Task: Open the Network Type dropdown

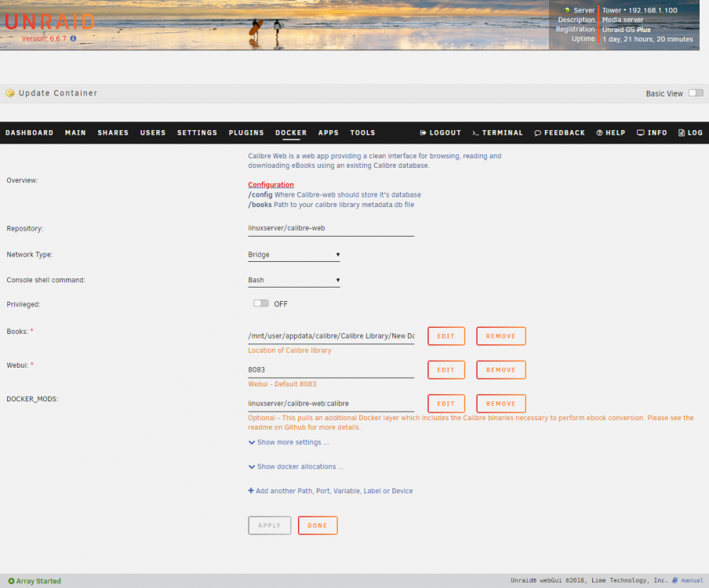Action: click(294, 255)
